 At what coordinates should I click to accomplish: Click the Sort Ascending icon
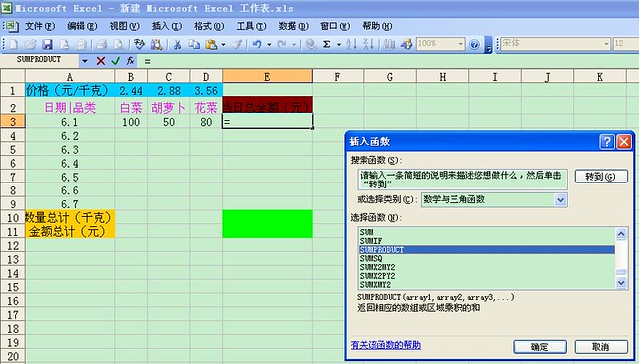point(351,44)
